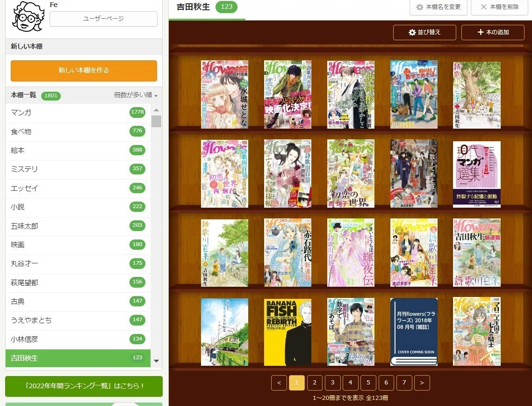Select the highlighted 吉田秋生 bookshelf row
The image size is (532, 406).
pyautogui.click(x=78, y=358)
